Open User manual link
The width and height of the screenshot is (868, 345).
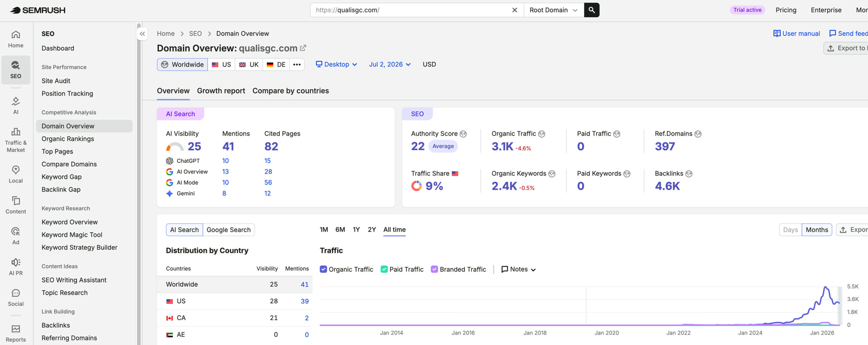pyautogui.click(x=796, y=34)
